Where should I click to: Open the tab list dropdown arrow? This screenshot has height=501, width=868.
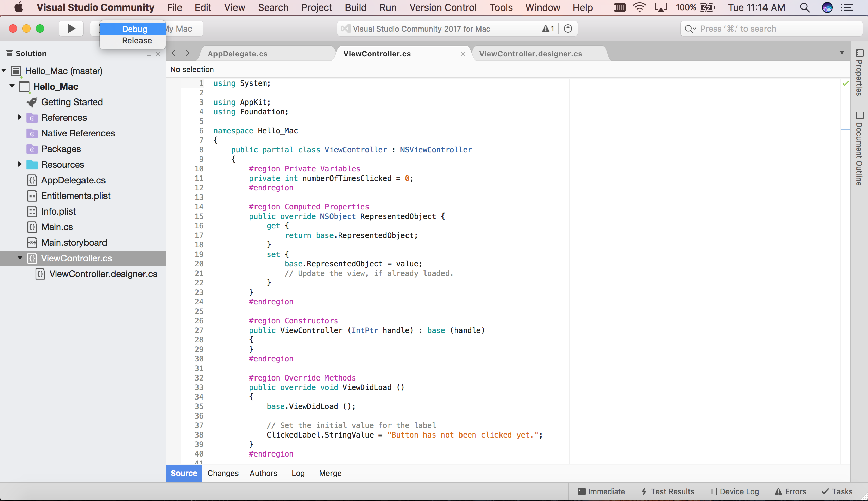point(842,53)
